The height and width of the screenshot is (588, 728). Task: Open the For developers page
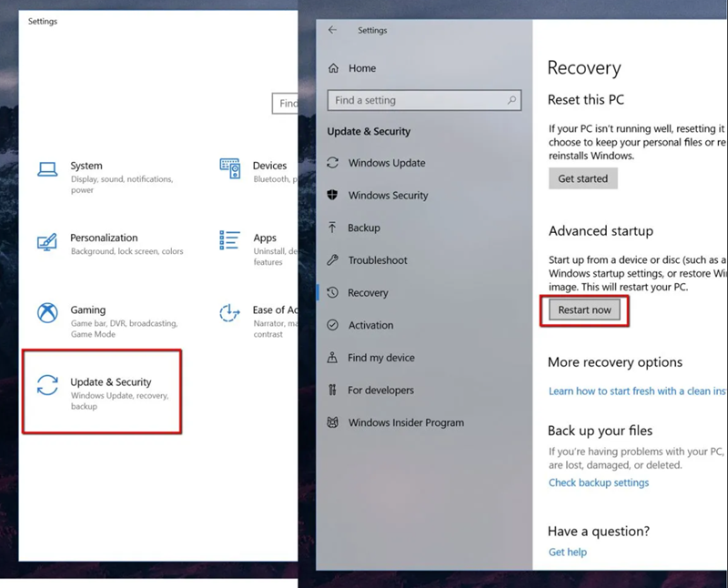click(x=380, y=390)
